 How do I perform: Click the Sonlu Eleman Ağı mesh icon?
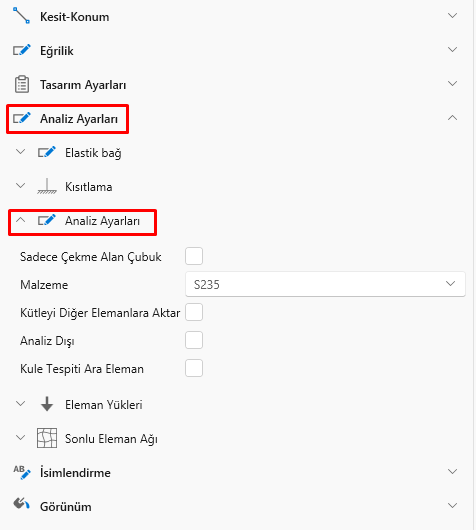tap(47, 438)
